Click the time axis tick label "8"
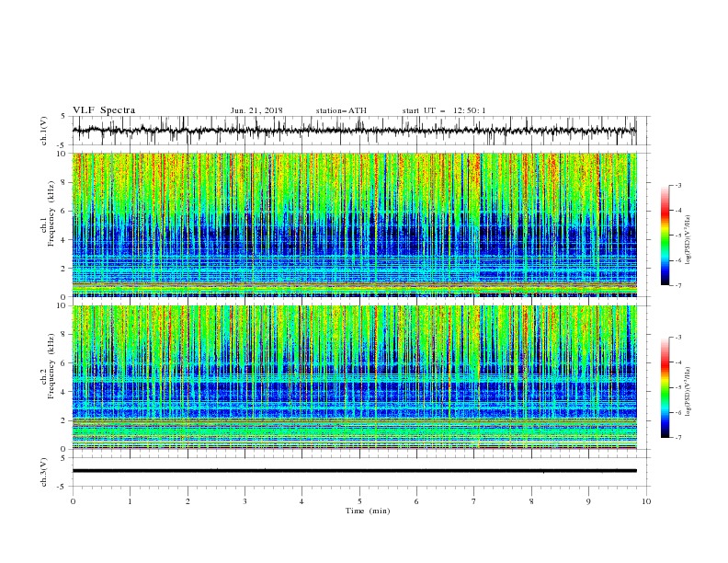The image size is (728, 563). [531, 501]
